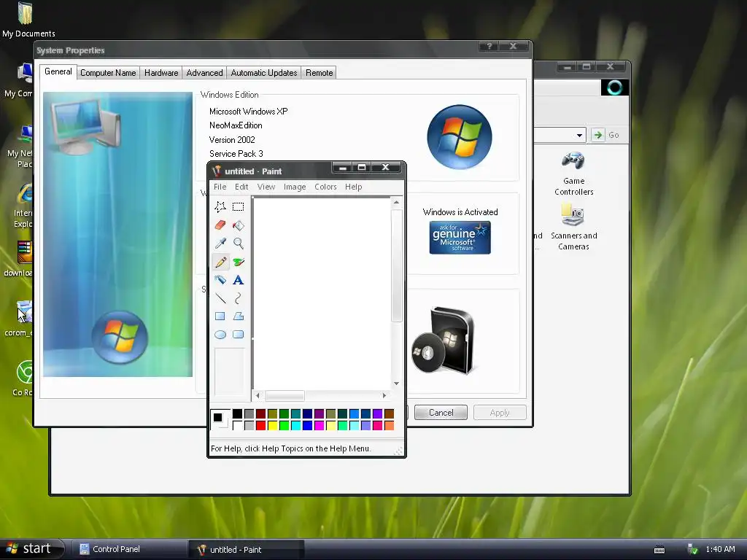Click the untitled - Paint taskbar button
The width and height of the screenshot is (747, 560).
click(x=247, y=550)
